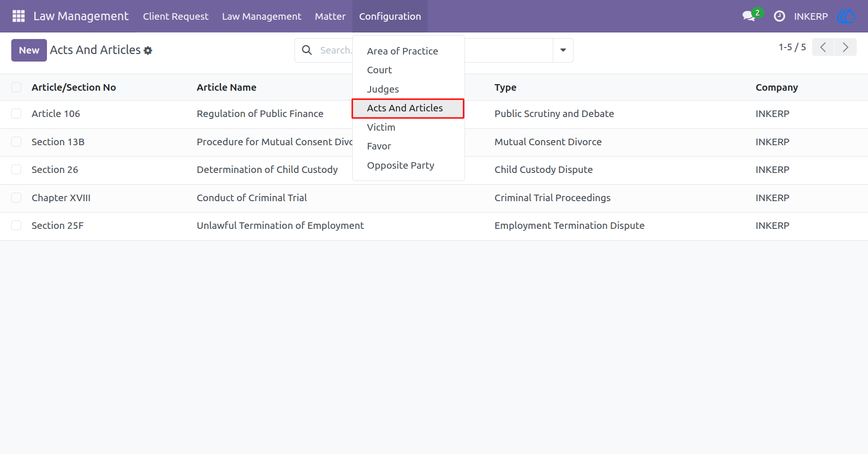Tick the select-all header checkbox

coord(16,87)
